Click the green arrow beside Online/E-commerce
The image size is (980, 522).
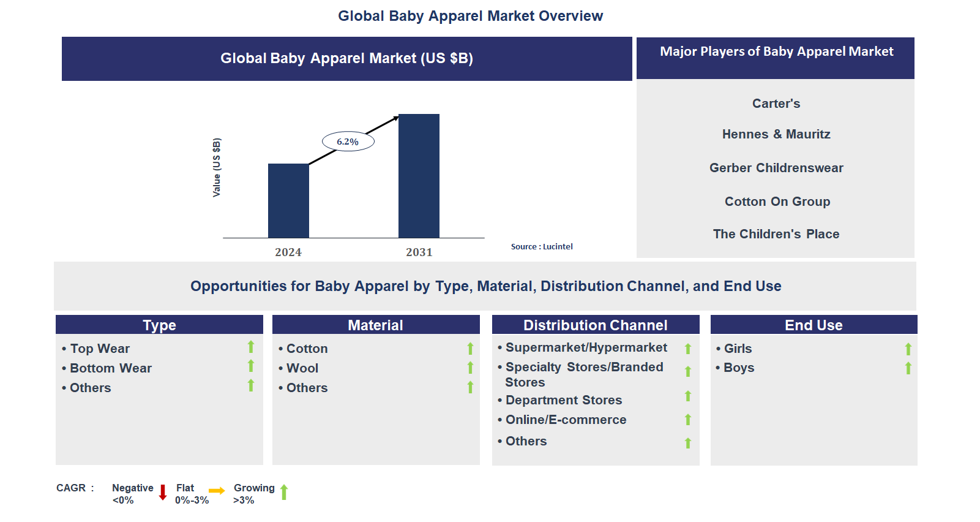pyautogui.click(x=687, y=420)
